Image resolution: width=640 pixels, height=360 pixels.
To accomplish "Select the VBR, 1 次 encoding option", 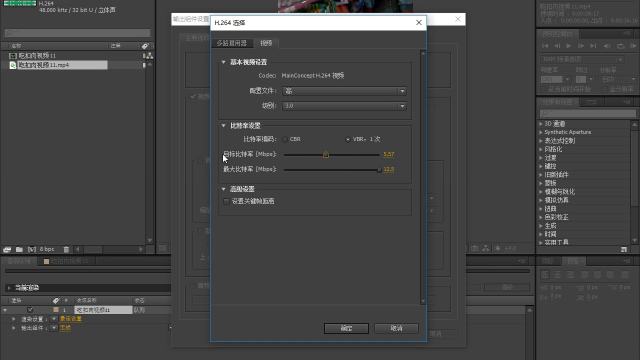I will point(348,140).
